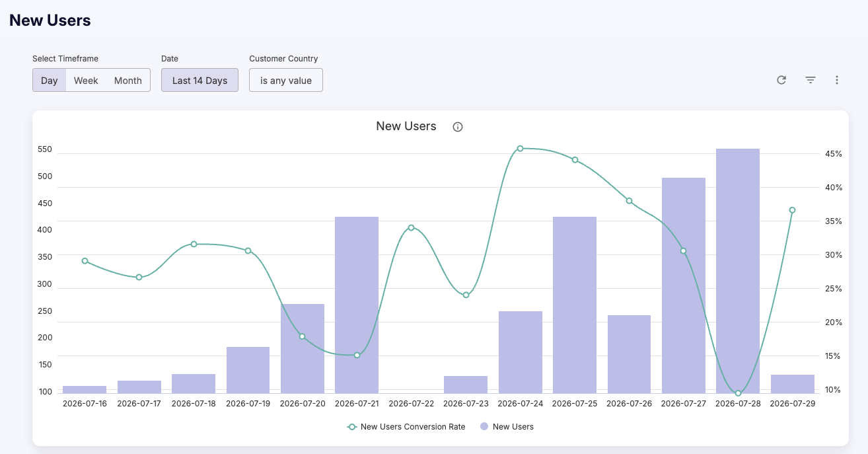Click the 2026-07-27 New Users bar

pos(684,285)
